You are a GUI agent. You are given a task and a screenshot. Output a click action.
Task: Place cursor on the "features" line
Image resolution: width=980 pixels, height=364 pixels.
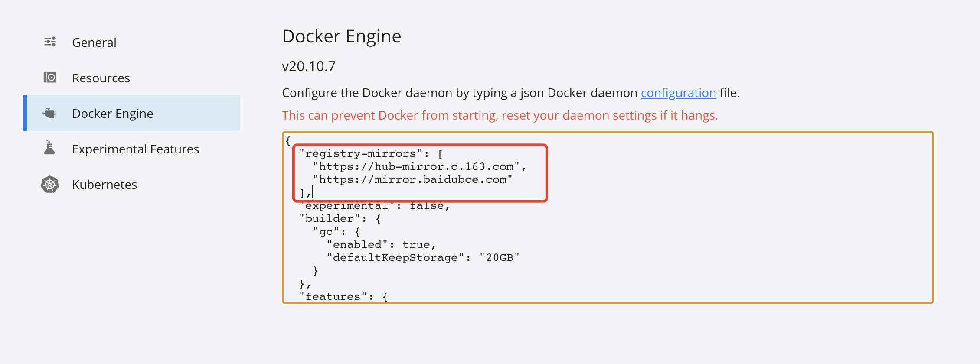click(333, 297)
